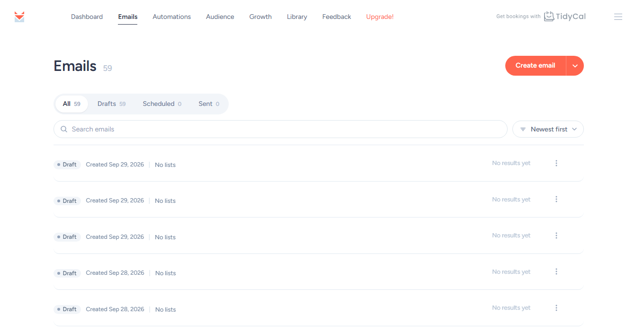Open the hamburger menu icon
This screenshot has width=644, height=331.
click(618, 17)
